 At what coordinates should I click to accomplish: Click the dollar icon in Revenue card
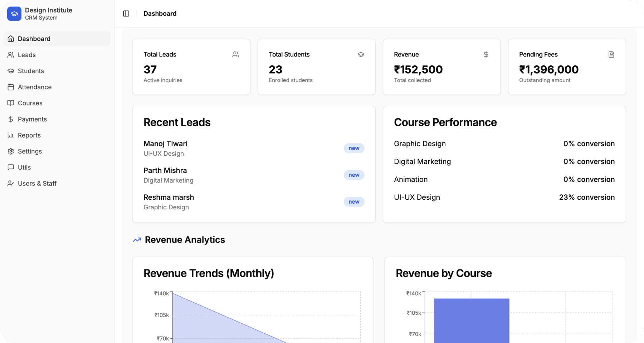(486, 54)
